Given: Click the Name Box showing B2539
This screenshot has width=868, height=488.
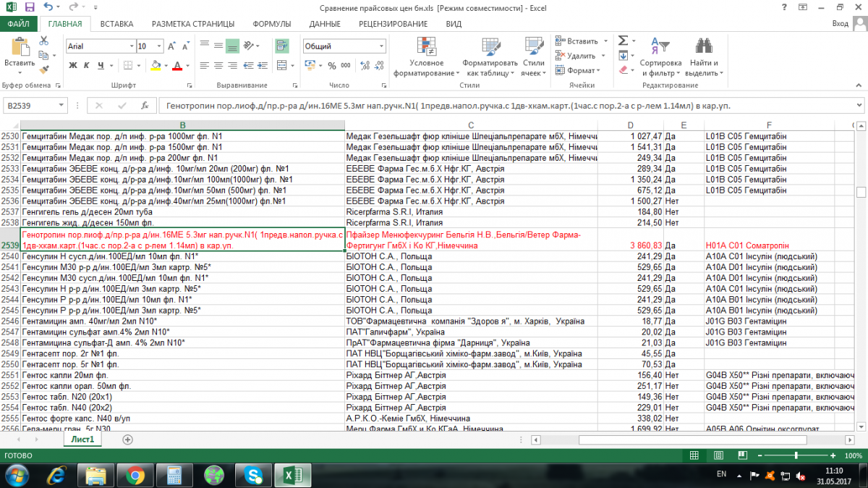Looking at the screenshot, I should click(33, 106).
